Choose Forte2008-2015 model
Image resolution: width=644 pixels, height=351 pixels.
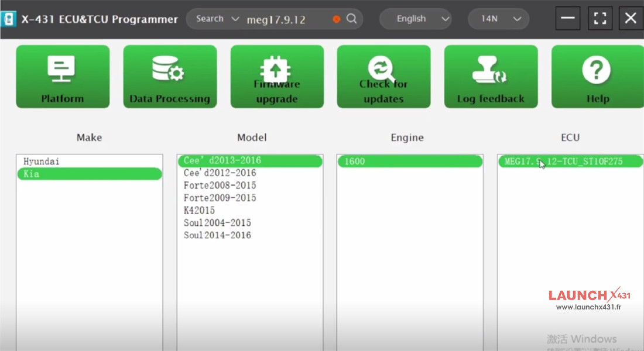(220, 185)
